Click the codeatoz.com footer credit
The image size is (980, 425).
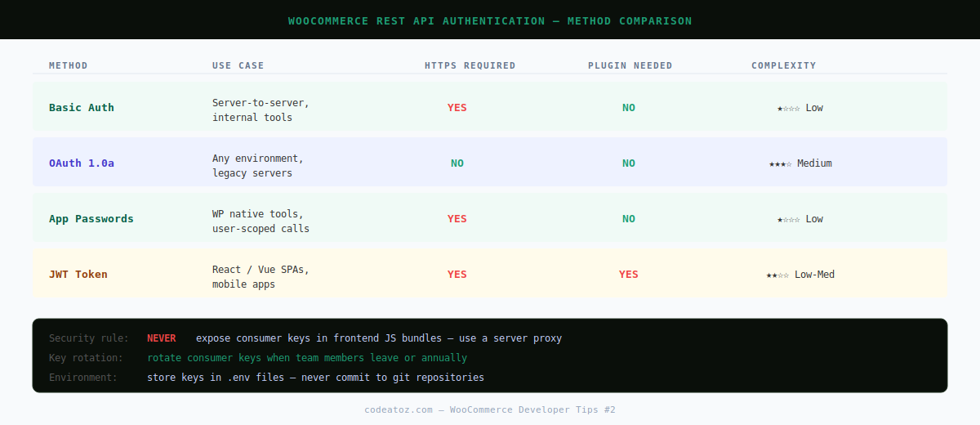pyautogui.click(x=490, y=409)
